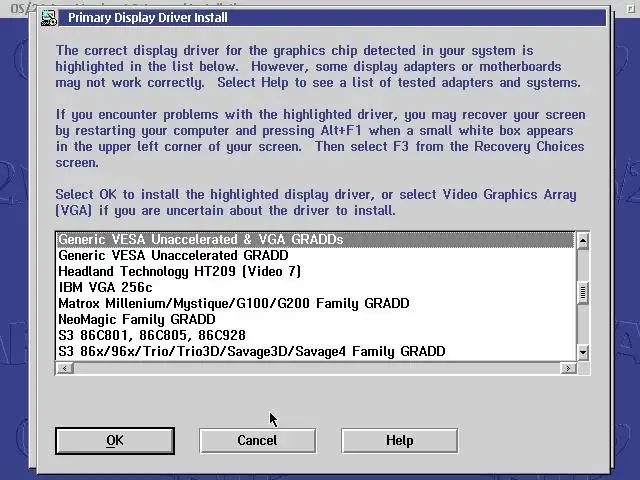The image size is (640, 480).
Task: Click the OK button to install driver
Action: (115, 441)
